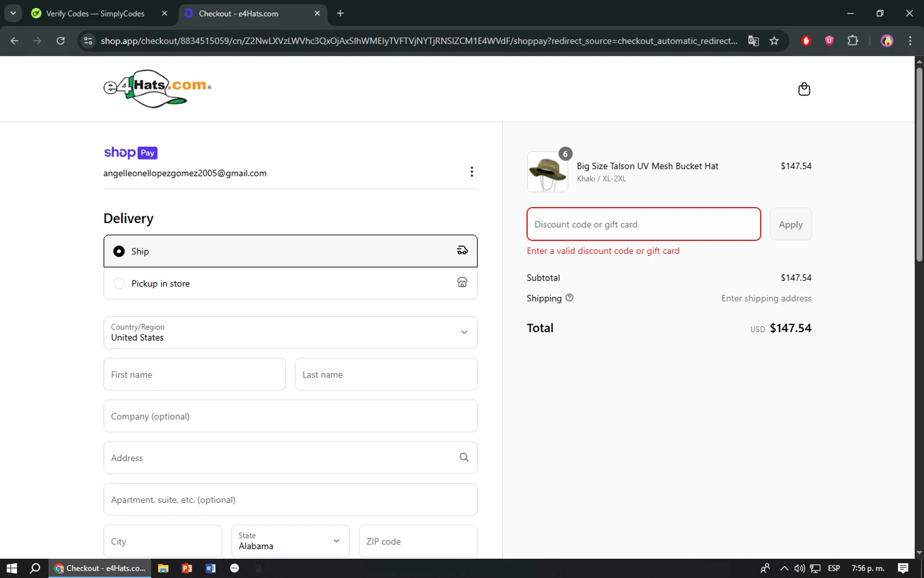Image resolution: width=924 pixels, height=578 pixels.
Task: Open the Shop Pay account options menu
Action: 472,172
